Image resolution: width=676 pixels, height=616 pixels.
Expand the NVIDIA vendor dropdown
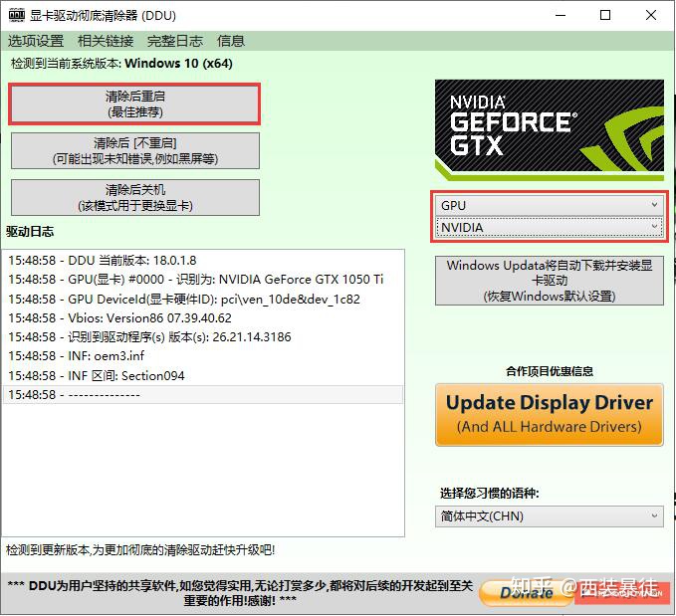click(550, 227)
